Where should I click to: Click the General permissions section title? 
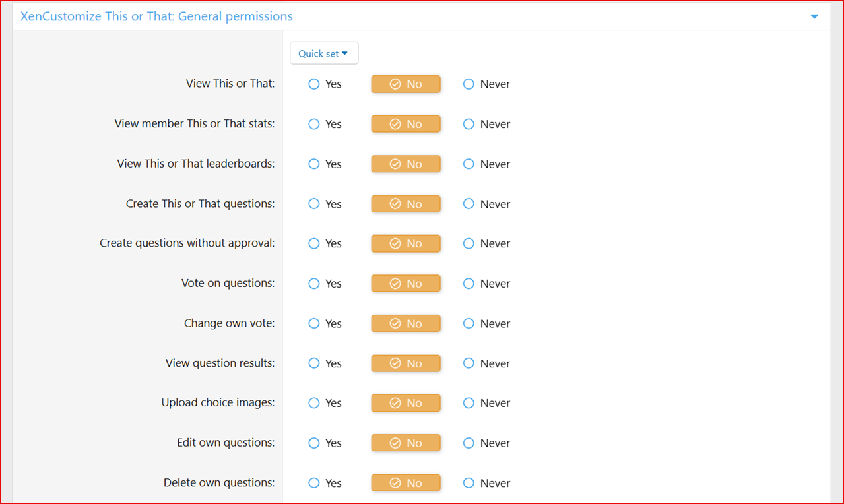pos(156,16)
